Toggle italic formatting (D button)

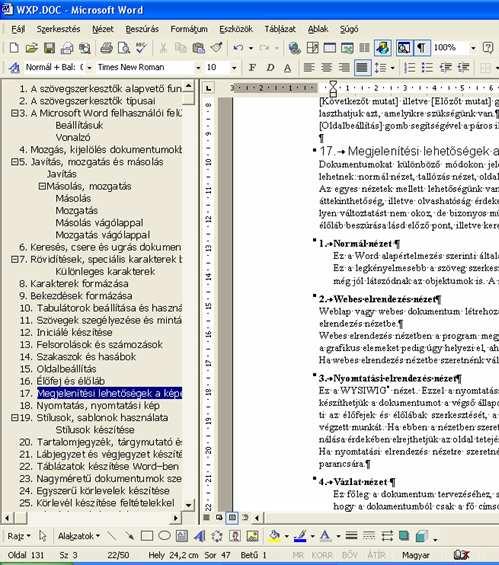tap(270, 67)
